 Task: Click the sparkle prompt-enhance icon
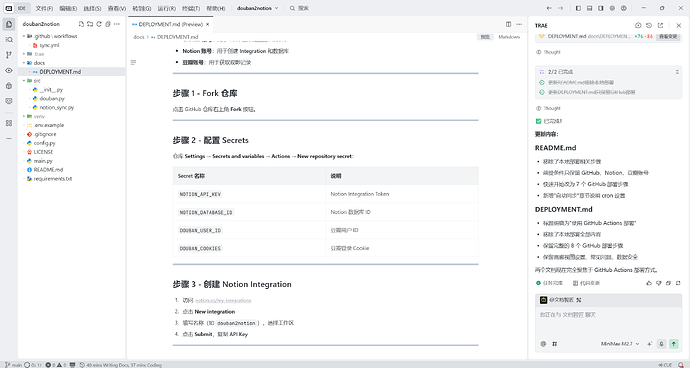click(650, 344)
